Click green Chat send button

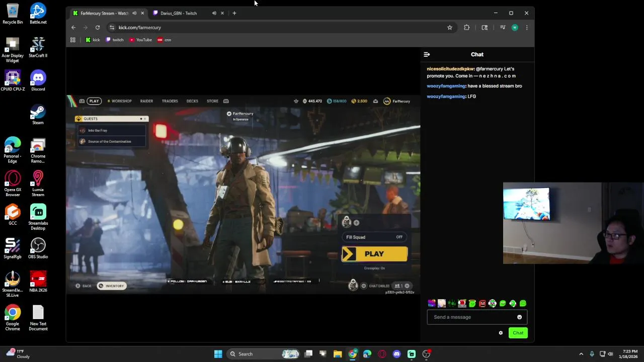click(x=518, y=333)
